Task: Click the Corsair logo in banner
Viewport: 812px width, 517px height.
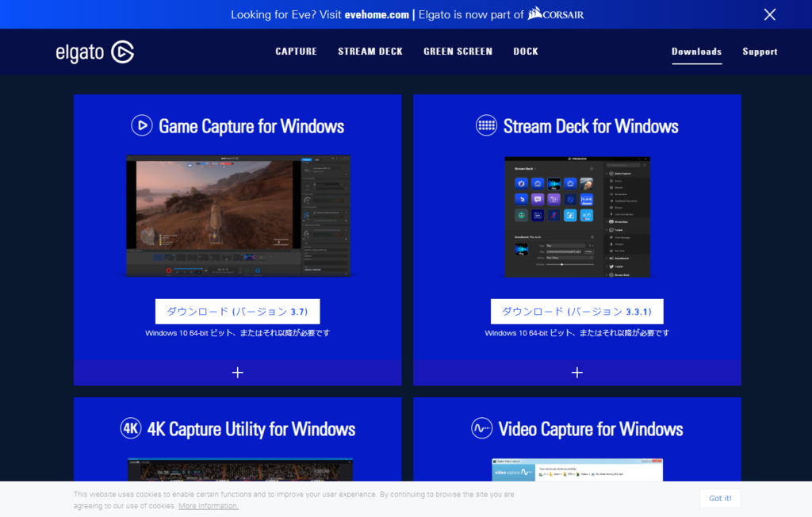Action: coord(556,13)
